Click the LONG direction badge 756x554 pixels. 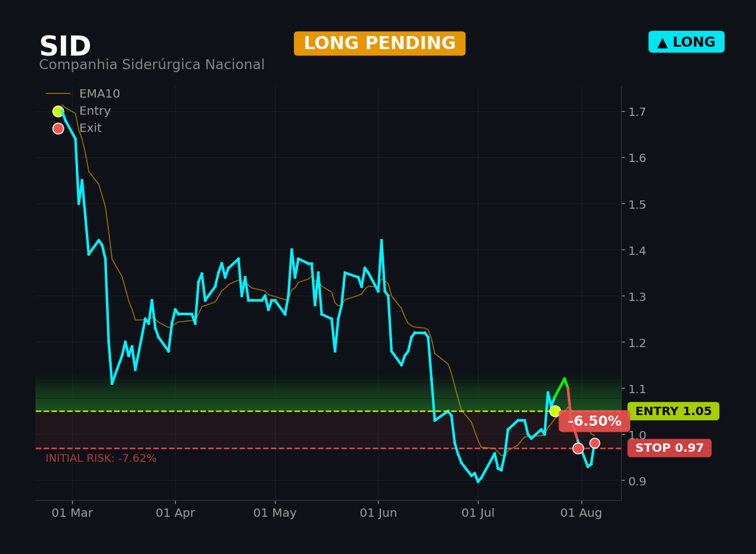[686, 42]
